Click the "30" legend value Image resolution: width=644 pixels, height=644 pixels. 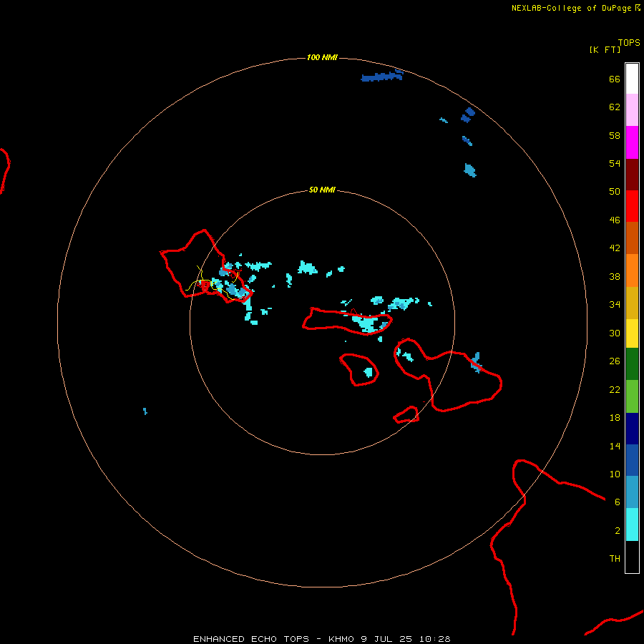click(x=615, y=333)
